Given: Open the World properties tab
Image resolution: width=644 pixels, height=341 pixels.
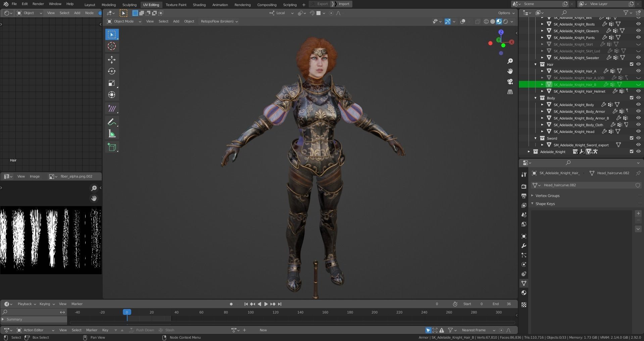Looking at the screenshot, I should pyautogui.click(x=524, y=224).
